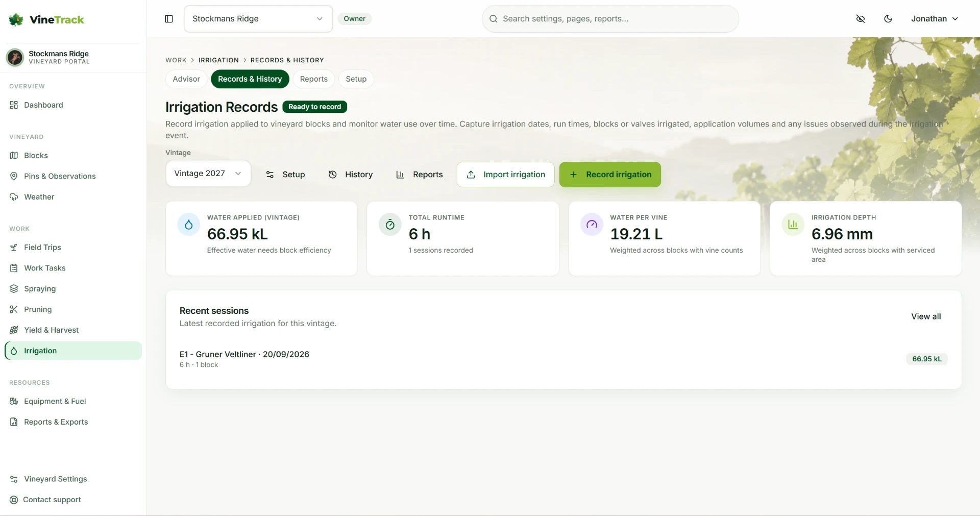Open Yield & Harvest page
The image size is (980, 516).
click(x=73, y=330)
